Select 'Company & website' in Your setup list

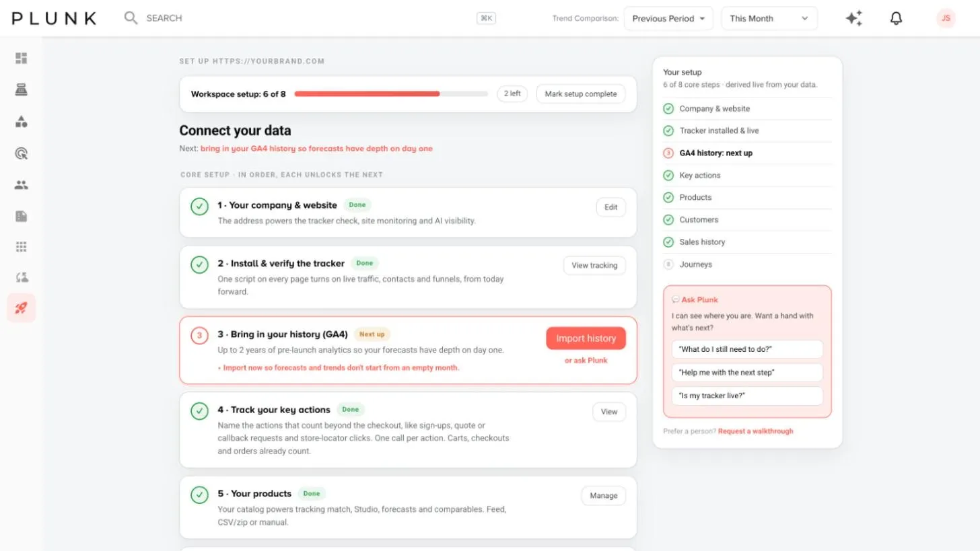747,108
